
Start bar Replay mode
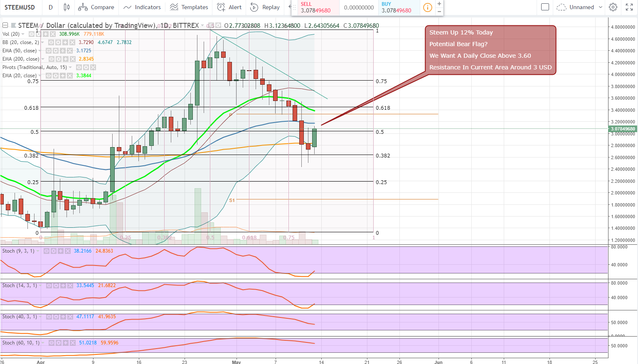[x=265, y=7]
